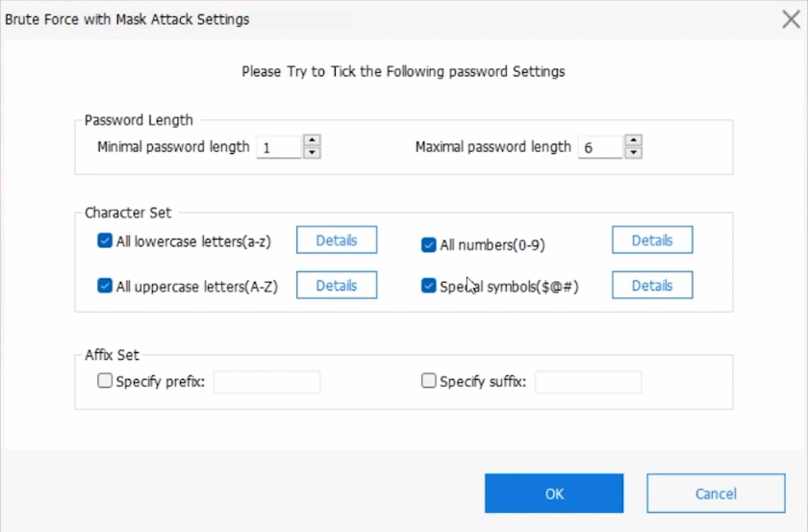Confirm settings with the OK button

click(554, 494)
